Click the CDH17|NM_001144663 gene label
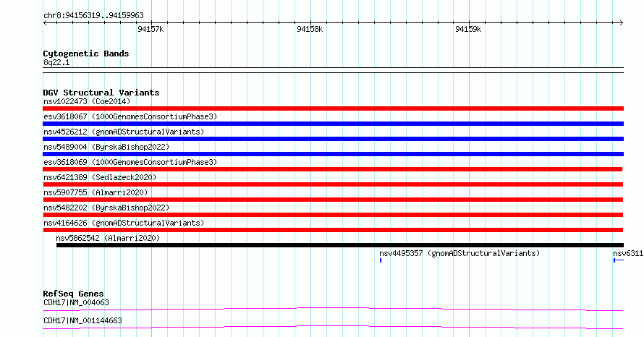The image size is (644, 337). click(x=82, y=320)
